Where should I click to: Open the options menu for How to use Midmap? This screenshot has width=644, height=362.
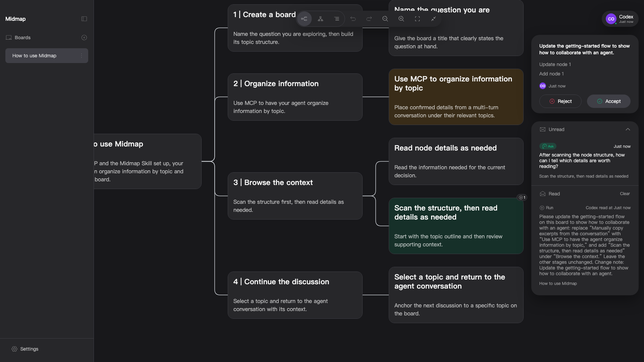click(x=82, y=56)
